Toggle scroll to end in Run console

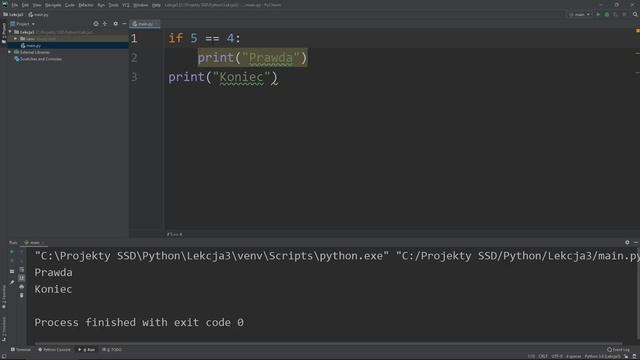click(22, 278)
